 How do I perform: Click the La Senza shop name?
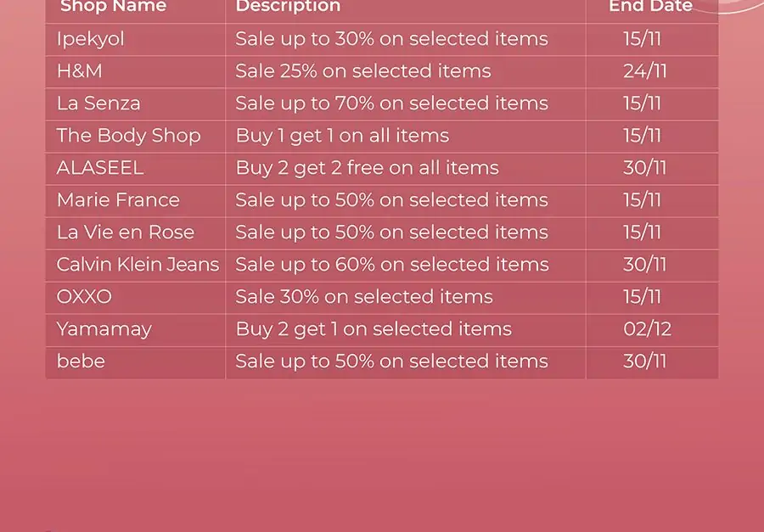click(x=98, y=104)
